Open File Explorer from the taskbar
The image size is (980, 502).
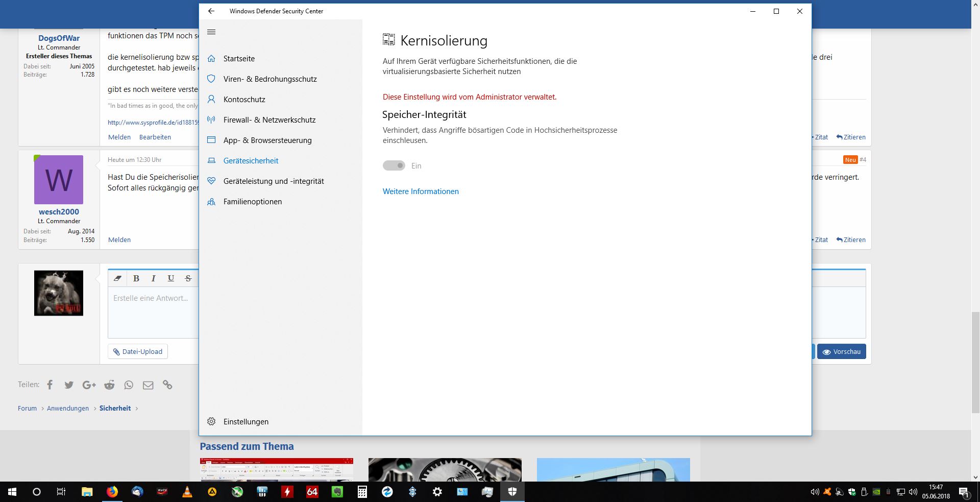87,492
